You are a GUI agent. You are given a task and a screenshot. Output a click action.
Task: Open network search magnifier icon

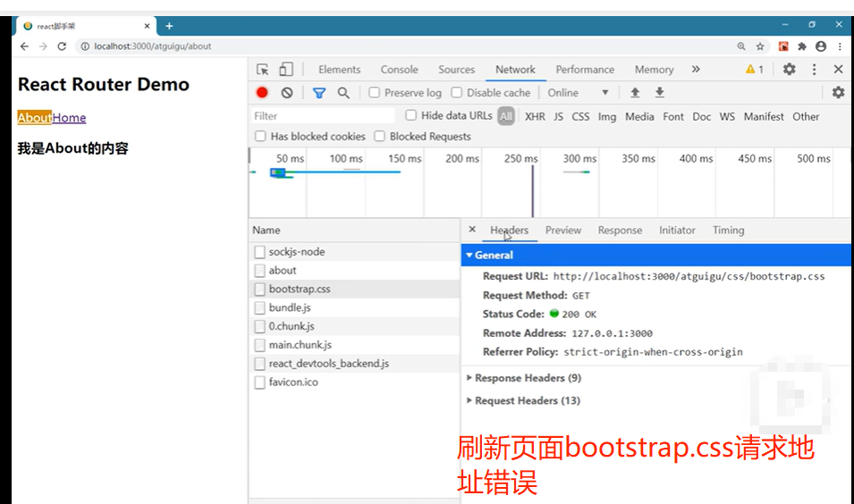click(343, 93)
